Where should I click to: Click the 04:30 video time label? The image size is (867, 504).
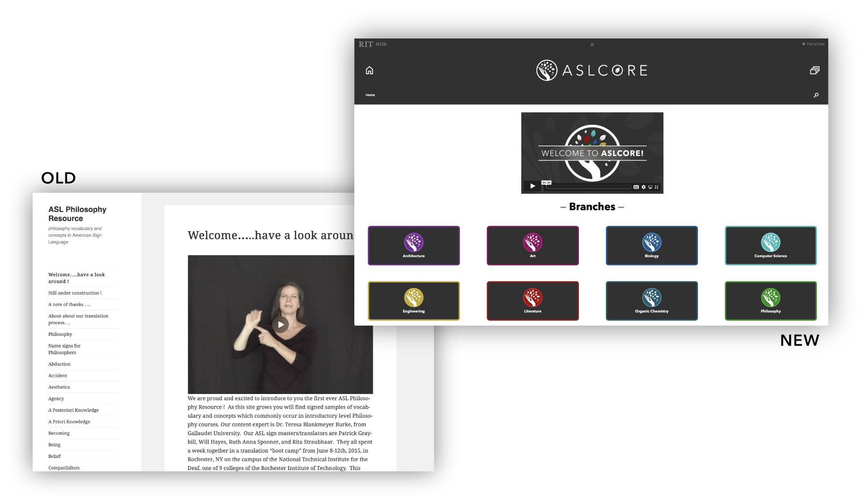pyautogui.click(x=546, y=182)
